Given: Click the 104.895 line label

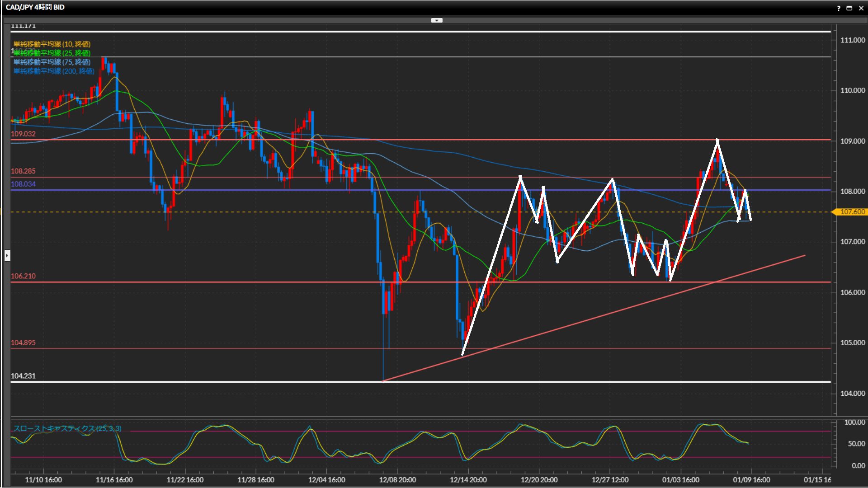Looking at the screenshot, I should (x=23, y=343).
